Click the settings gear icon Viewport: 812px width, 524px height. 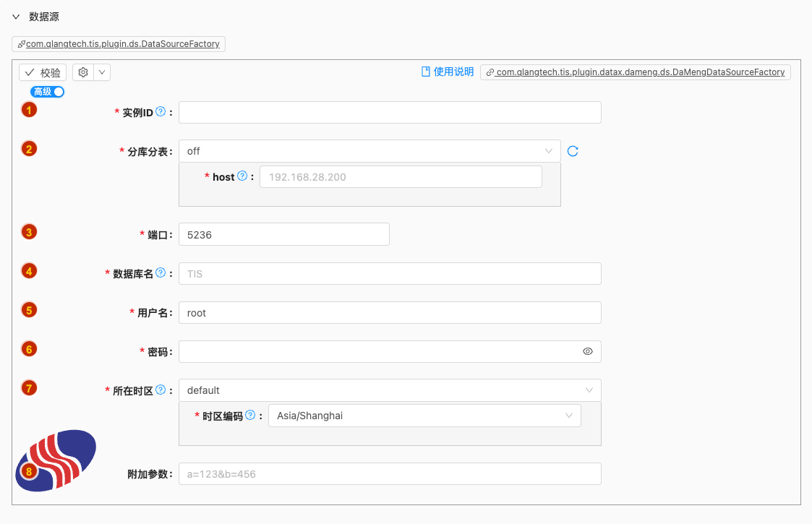point(83,72)
